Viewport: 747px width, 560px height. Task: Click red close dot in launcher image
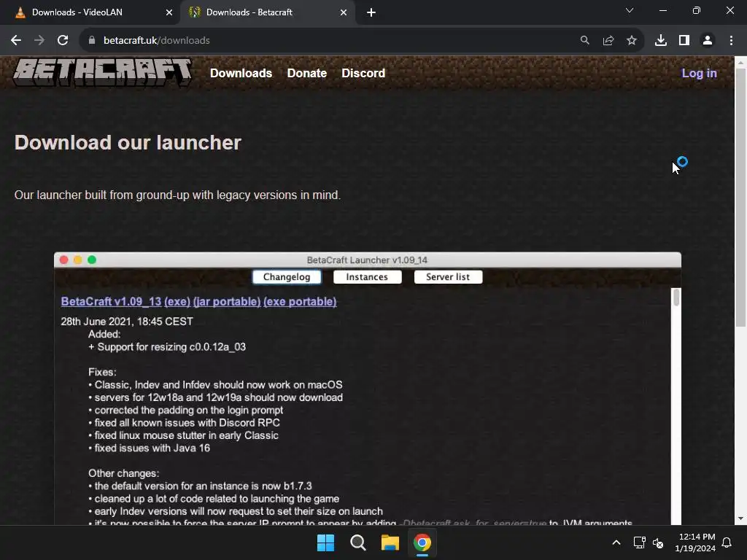pos(64,260)
